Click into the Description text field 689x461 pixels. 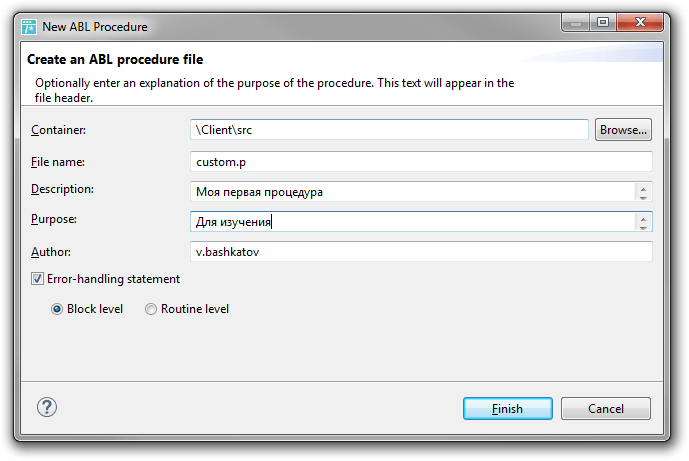coord(413,192)
